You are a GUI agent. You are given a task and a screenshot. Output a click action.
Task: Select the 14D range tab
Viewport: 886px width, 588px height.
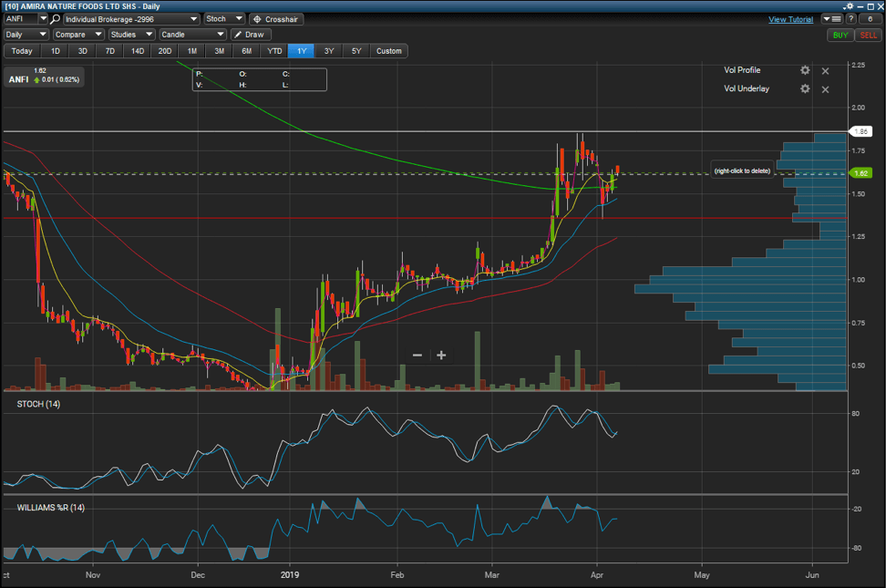tap(138, 51)
